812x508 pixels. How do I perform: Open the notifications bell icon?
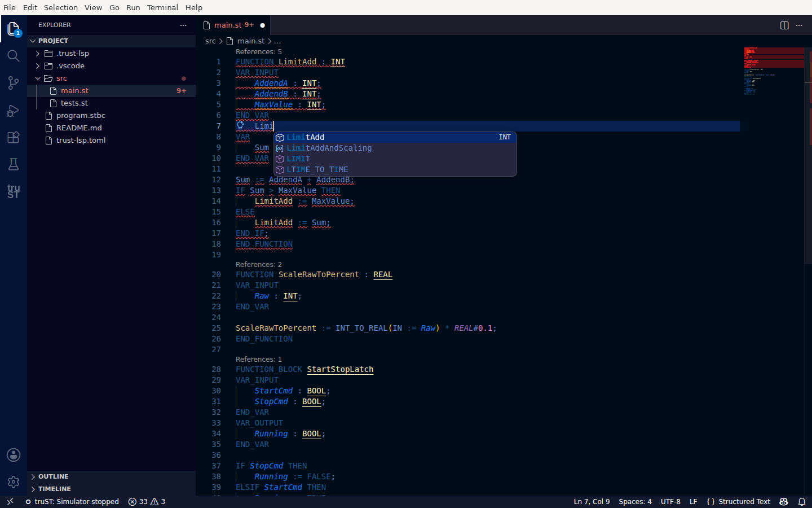coord(802,501)
